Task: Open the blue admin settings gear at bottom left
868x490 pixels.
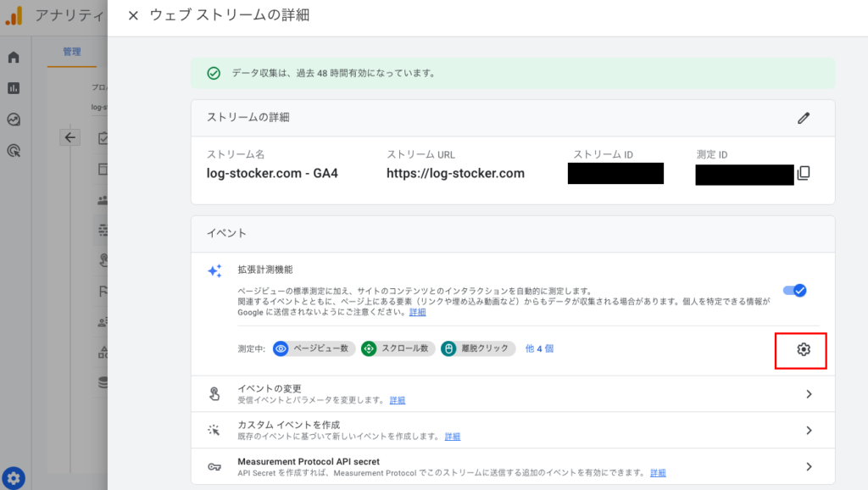Action: [14, 477]
